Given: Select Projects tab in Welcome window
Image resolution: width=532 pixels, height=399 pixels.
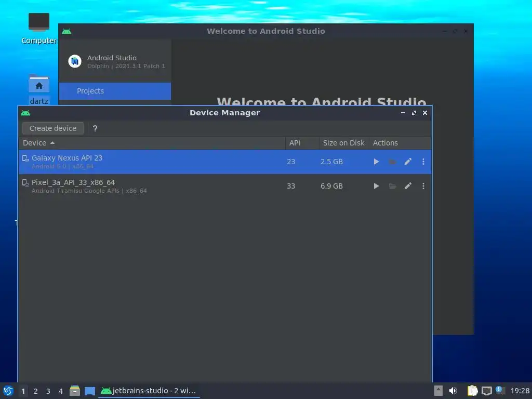Looking at the screenshot, I should 115,91.
